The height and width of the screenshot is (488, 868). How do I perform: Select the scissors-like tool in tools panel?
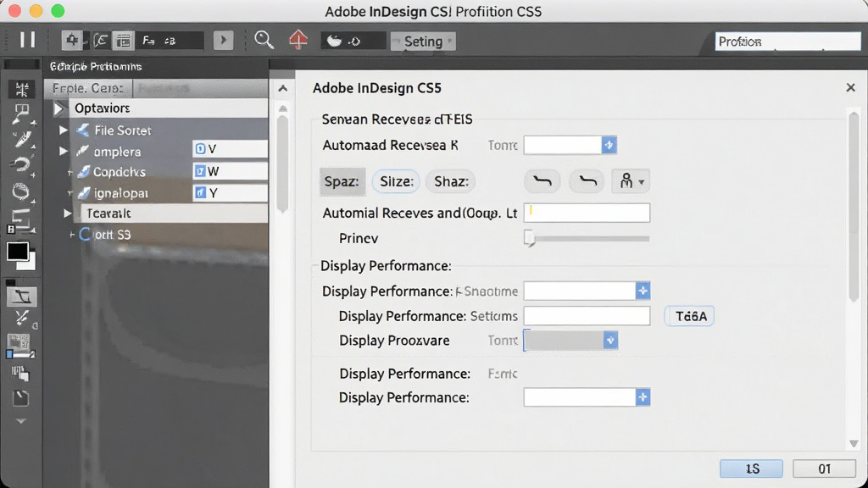(x=21, y=318)
